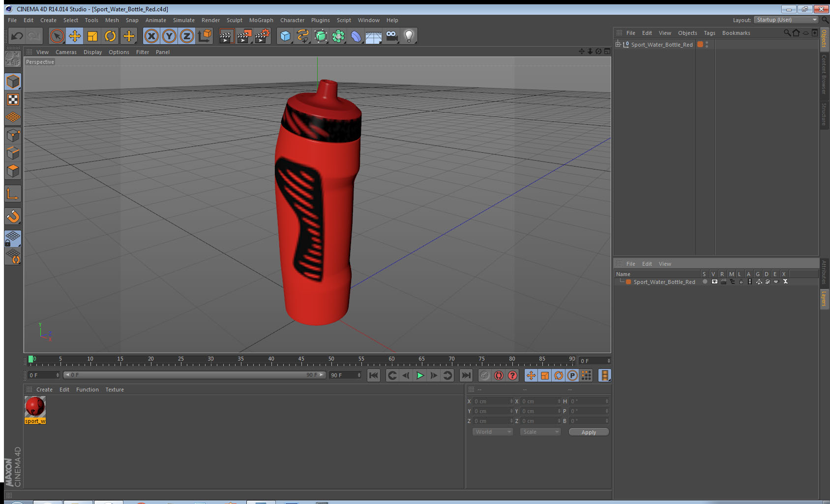Screen dimensions: 830x504
Task: Open the spline pen tool icon
Action: pos(303,36)
